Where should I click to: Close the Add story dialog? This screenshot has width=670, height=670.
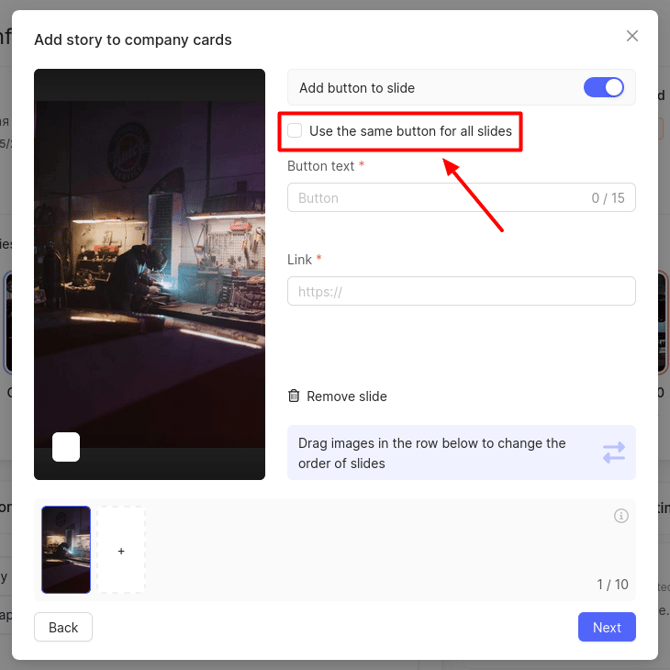tap(632, 36)
